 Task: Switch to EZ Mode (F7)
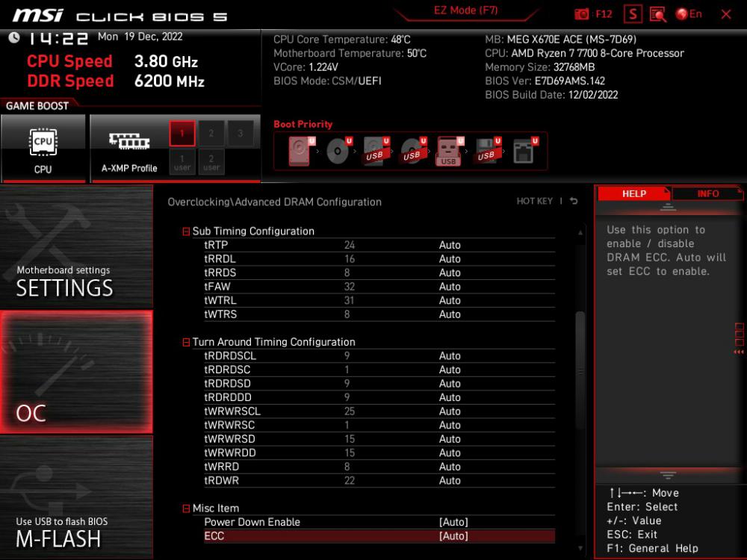pyautogui.click(x=465, y=10)
